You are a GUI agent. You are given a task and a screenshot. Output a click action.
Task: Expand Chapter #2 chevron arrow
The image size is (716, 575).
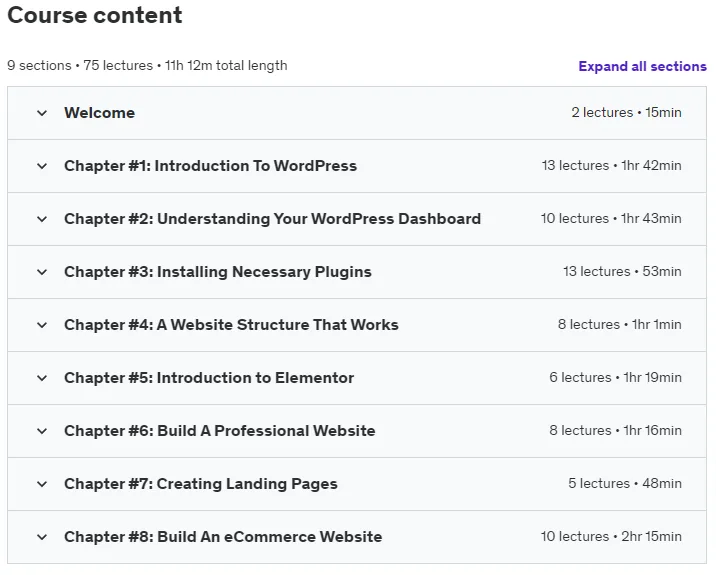42,219
